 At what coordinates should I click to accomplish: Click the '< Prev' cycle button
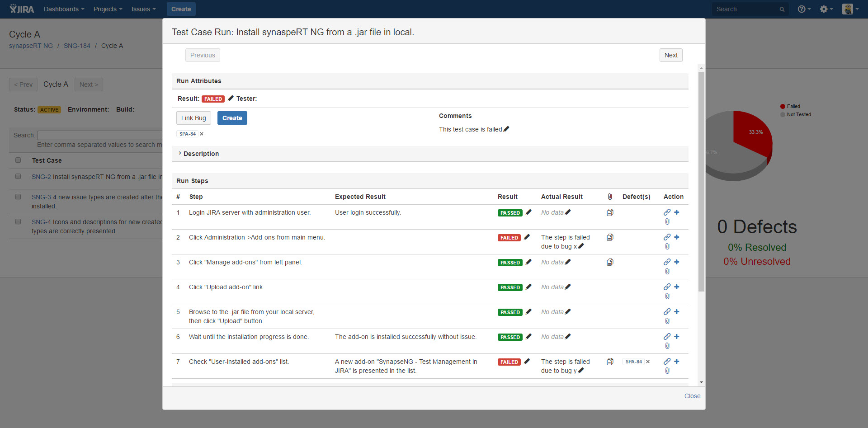23,85
